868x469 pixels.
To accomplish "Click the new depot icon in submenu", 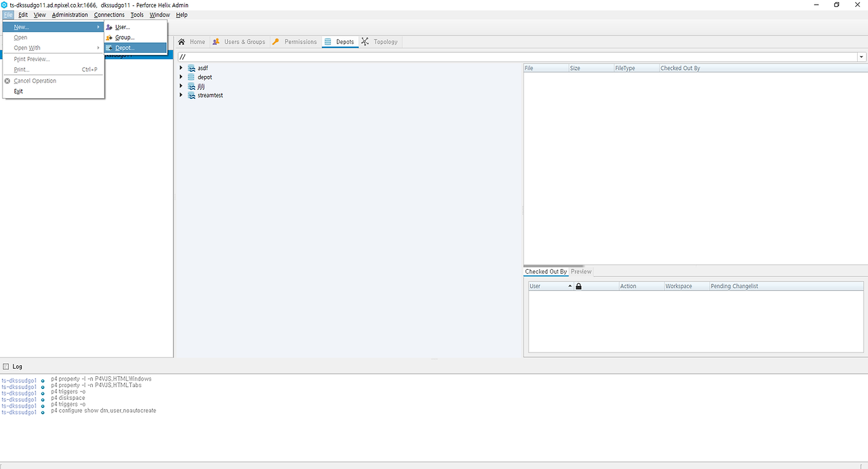I will (x=109, y=48).
